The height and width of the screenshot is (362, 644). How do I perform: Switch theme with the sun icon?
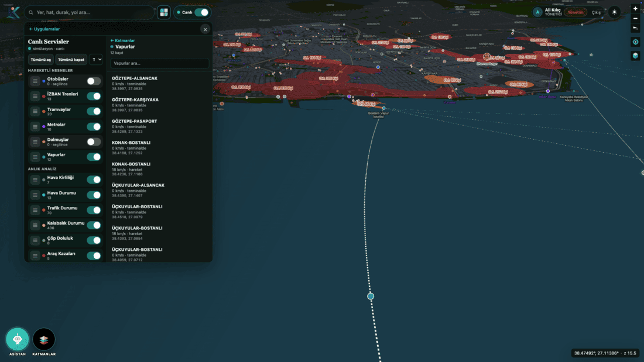(x=614, y=12)
